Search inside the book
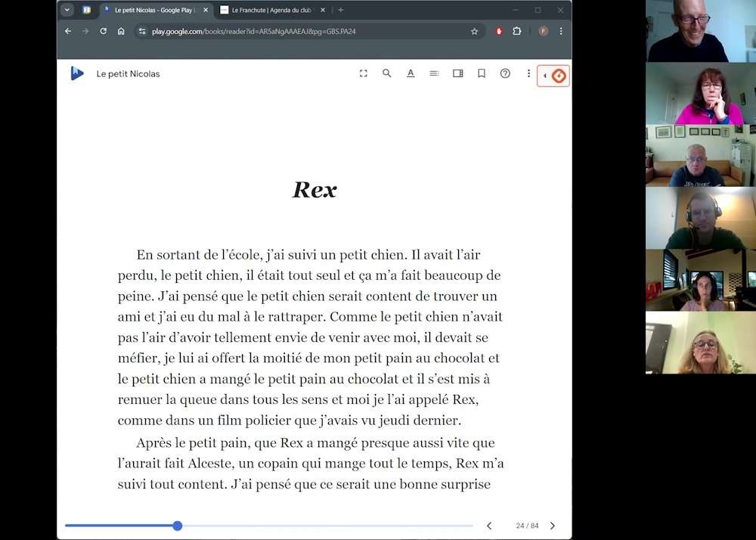 [386, 73]
